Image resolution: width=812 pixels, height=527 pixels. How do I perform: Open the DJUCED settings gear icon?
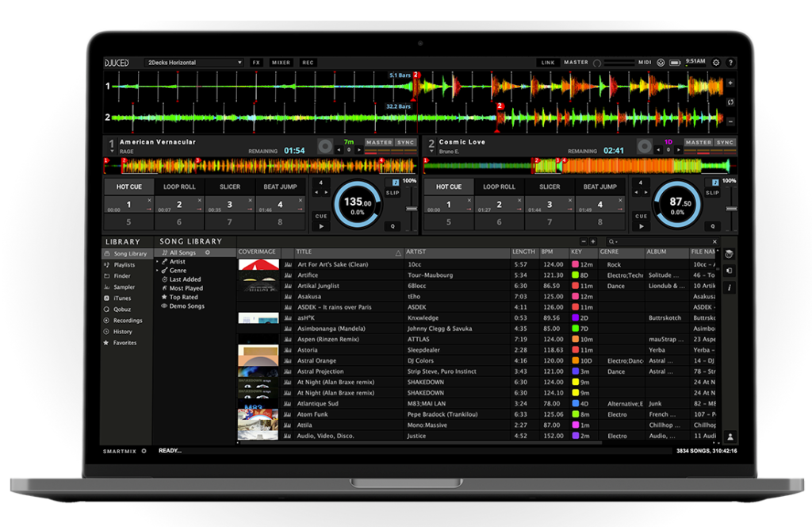tap(716, 62)
